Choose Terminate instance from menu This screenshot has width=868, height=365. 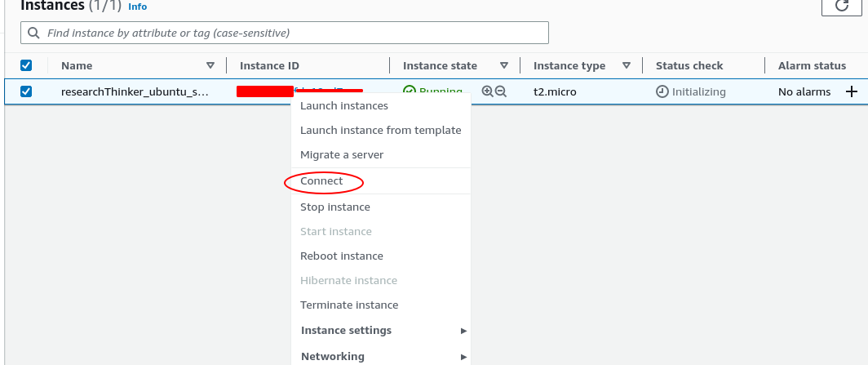(x=349, y=305)
